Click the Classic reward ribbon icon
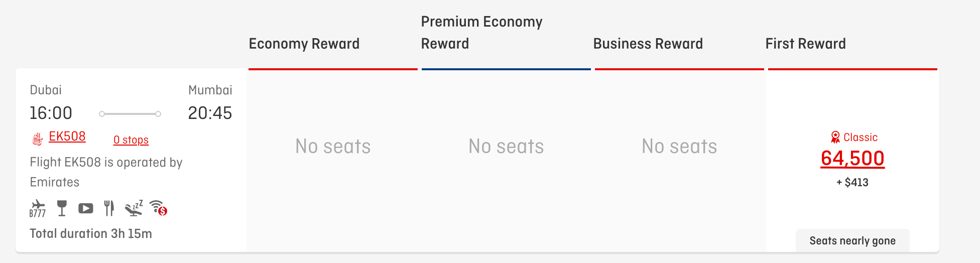The width and height of the screenshot is (980, 263). 835,137
